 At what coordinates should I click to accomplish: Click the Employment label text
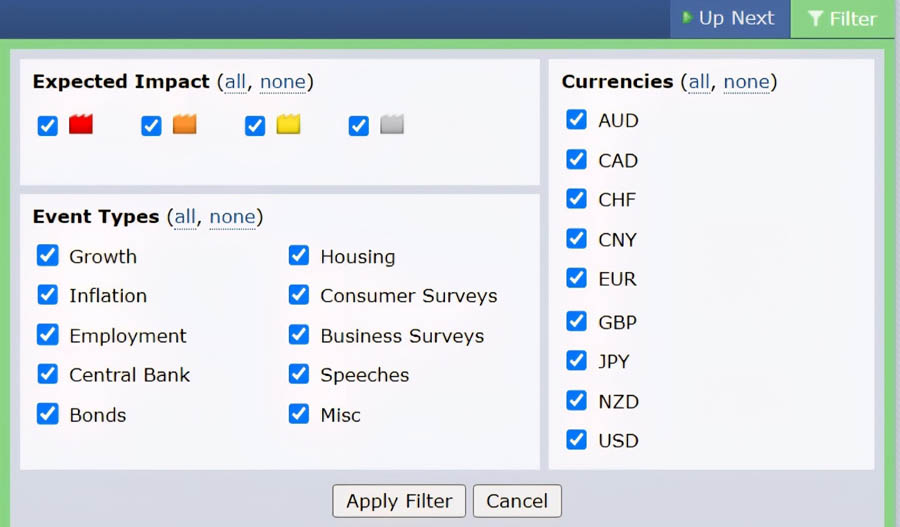click(128, 336)
